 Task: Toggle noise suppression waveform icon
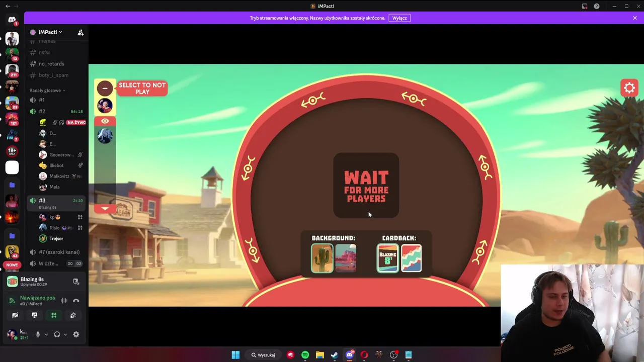point(64,301)
